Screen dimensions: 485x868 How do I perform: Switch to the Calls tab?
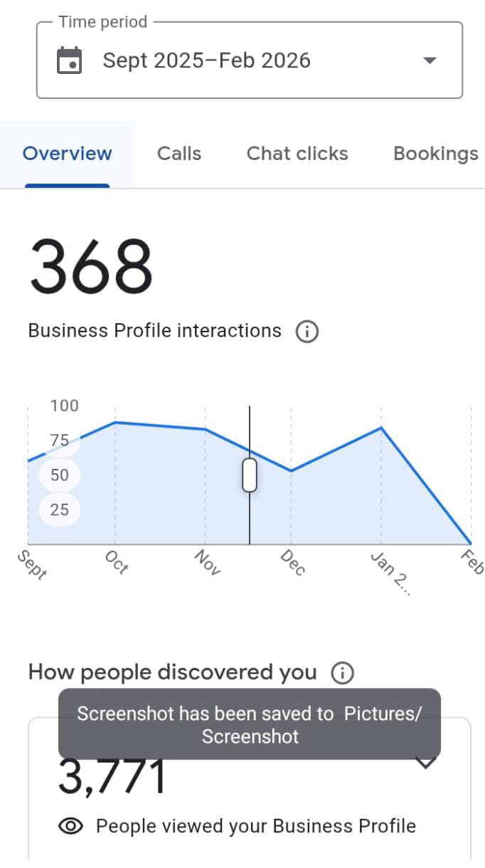[179, 153]
